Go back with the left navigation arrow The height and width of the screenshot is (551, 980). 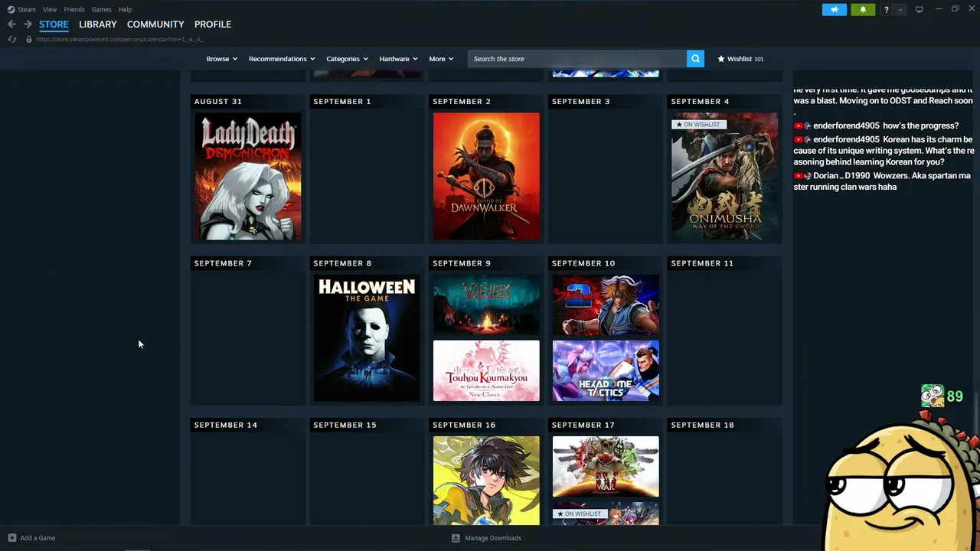[x=11, y=24]
